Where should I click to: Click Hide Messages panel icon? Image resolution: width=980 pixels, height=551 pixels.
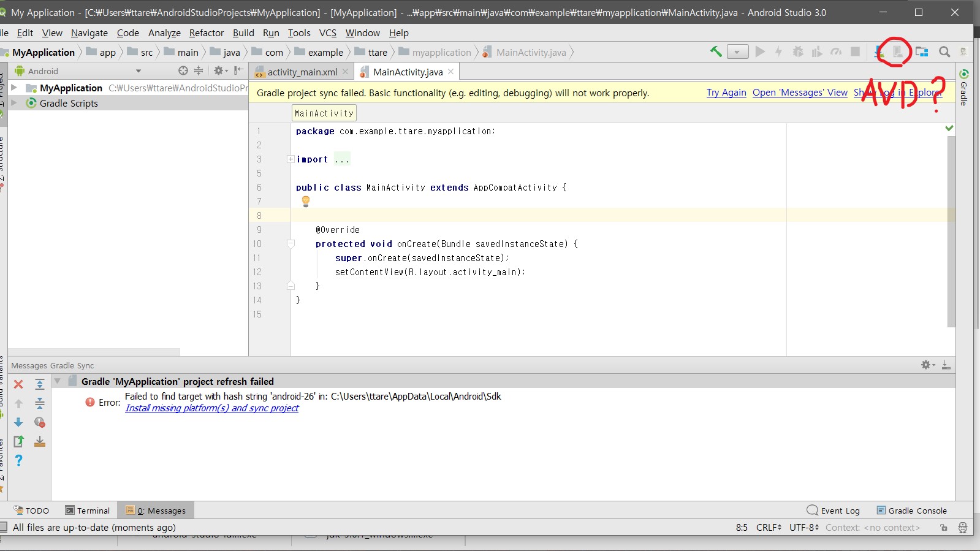tap(946, 365)
